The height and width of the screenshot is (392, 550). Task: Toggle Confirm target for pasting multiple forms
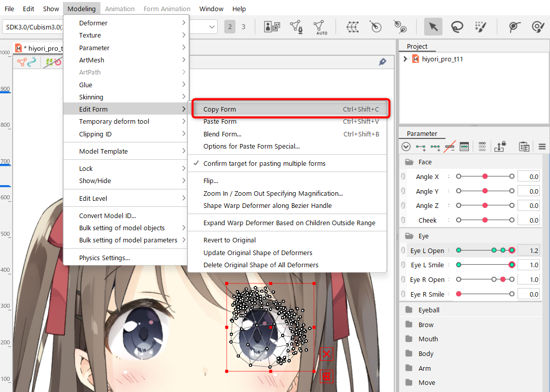pyautogui.click(x=264, y=163)
